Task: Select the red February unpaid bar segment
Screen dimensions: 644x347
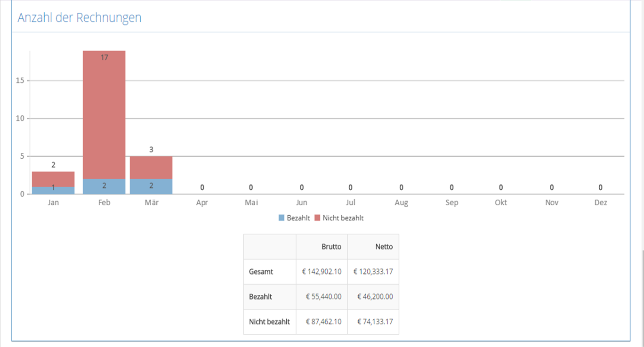Action: [x=104, y=114]
